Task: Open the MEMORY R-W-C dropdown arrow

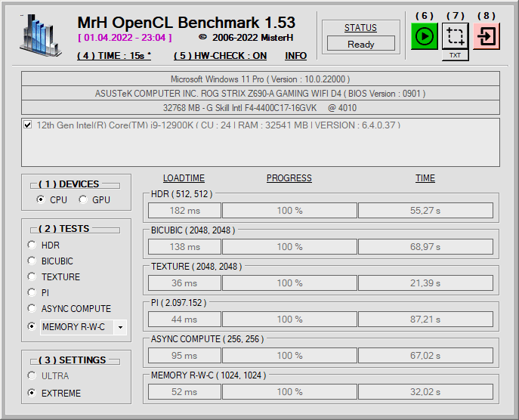Action: 120,327
